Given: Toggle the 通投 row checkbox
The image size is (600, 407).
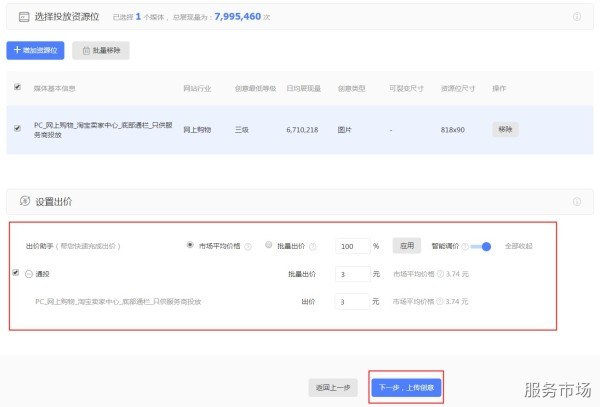Looking at the screenshot, I should 16,273.
